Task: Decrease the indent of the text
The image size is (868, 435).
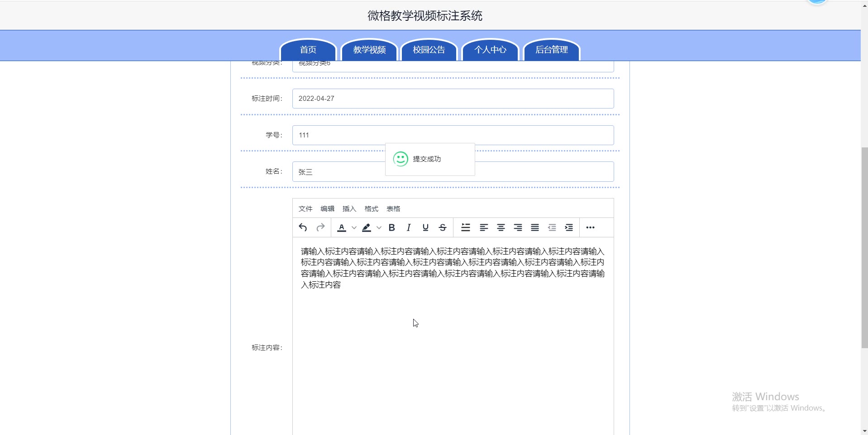Action: pyautogui.click(x=552, y=227)
